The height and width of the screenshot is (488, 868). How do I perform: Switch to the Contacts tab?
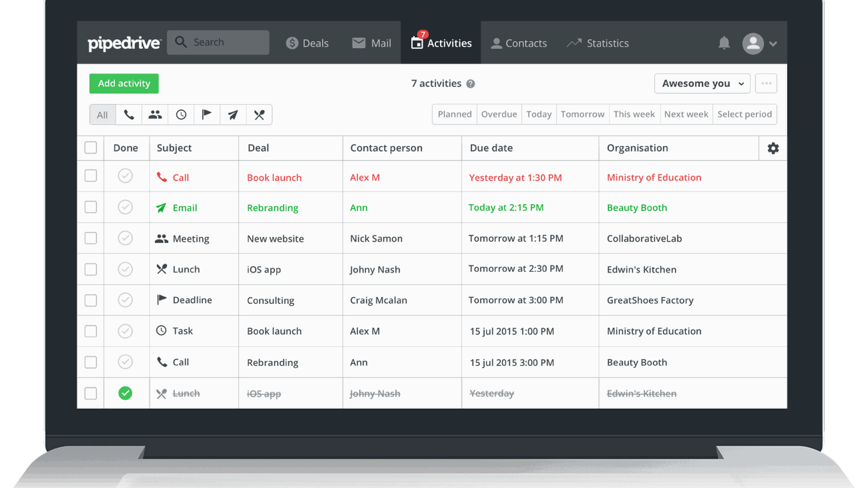(519, 43)
